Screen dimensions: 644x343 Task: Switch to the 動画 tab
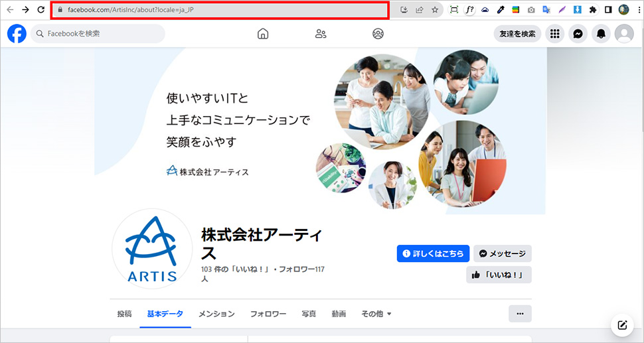[339, 314]
